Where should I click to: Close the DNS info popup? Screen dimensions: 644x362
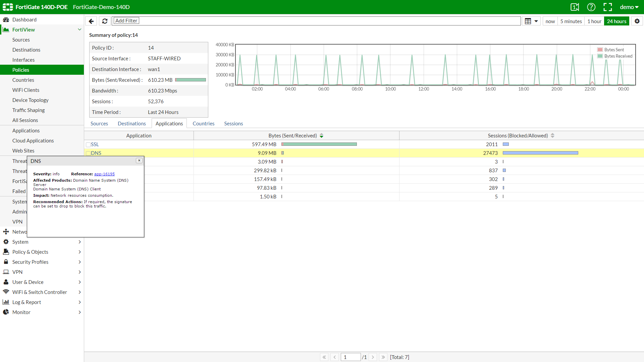(139, 161)
